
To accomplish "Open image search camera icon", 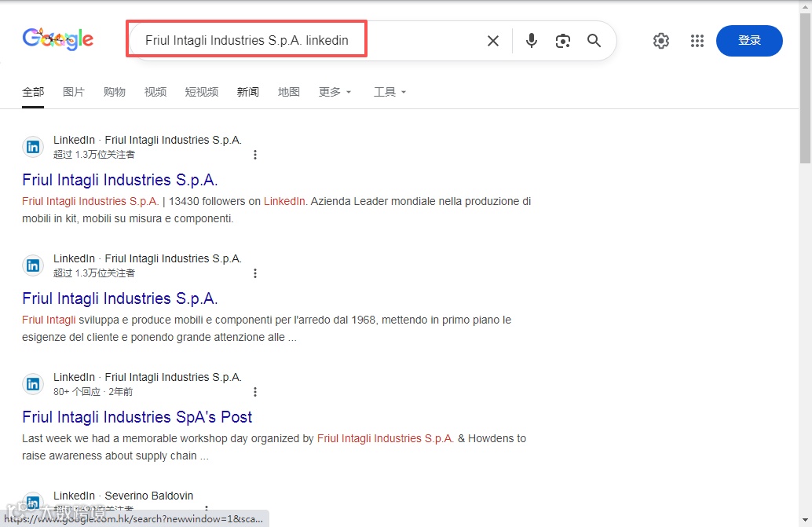I will point(563,40).
